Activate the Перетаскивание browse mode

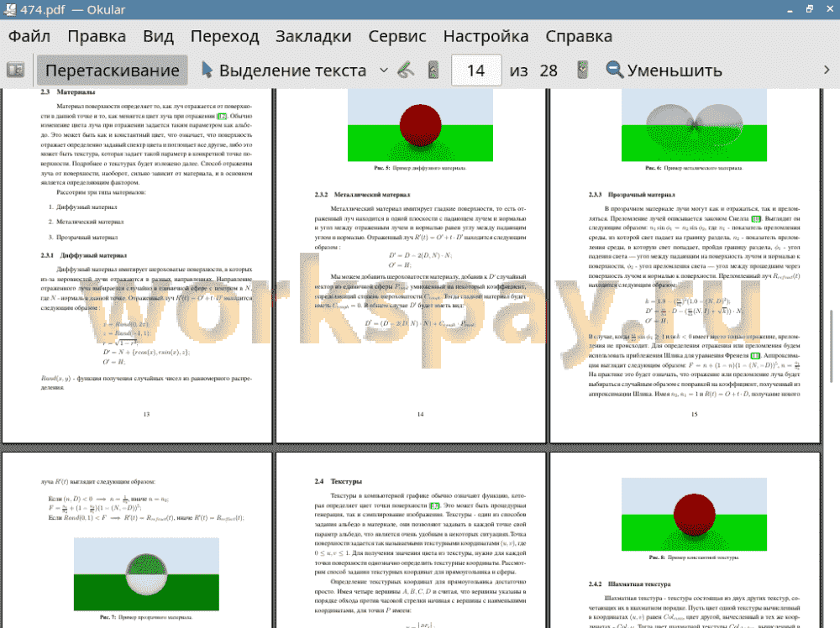113,71
